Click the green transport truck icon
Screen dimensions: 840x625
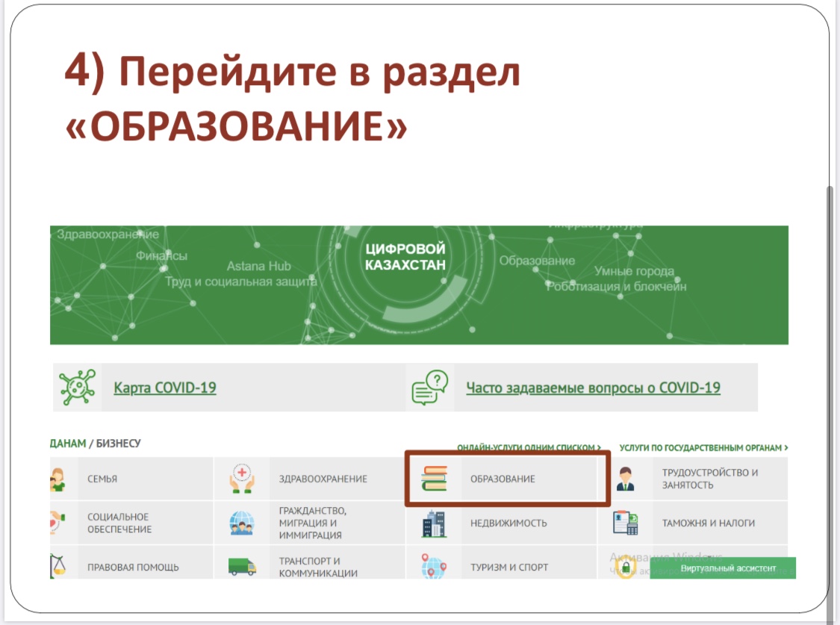pyautogui.click(x=242, y=567)
